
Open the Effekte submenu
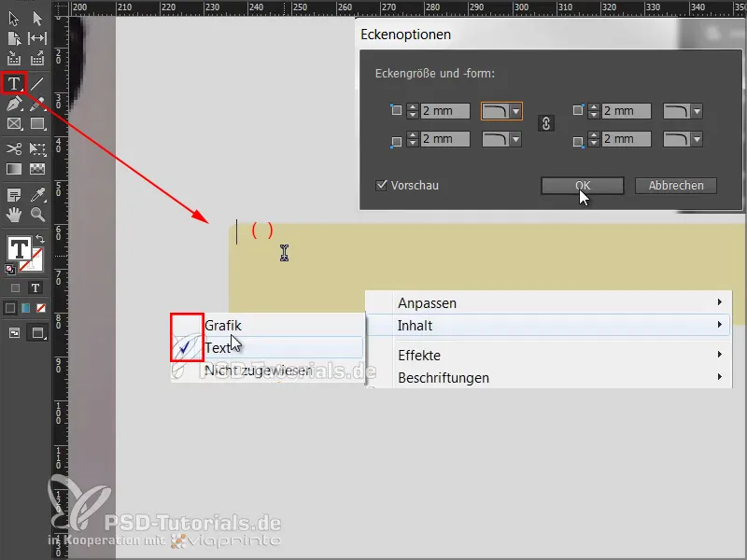[x=548, y=356]
